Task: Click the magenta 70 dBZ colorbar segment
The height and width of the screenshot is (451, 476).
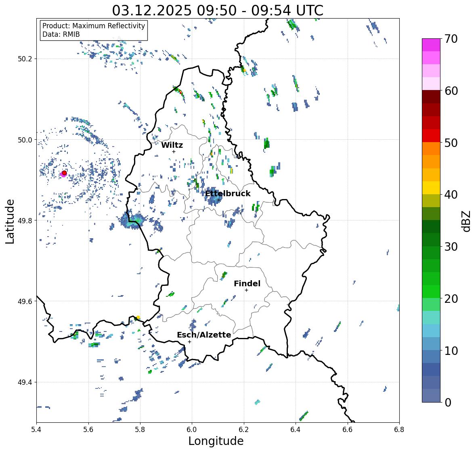Action: [x=431, y=45]
